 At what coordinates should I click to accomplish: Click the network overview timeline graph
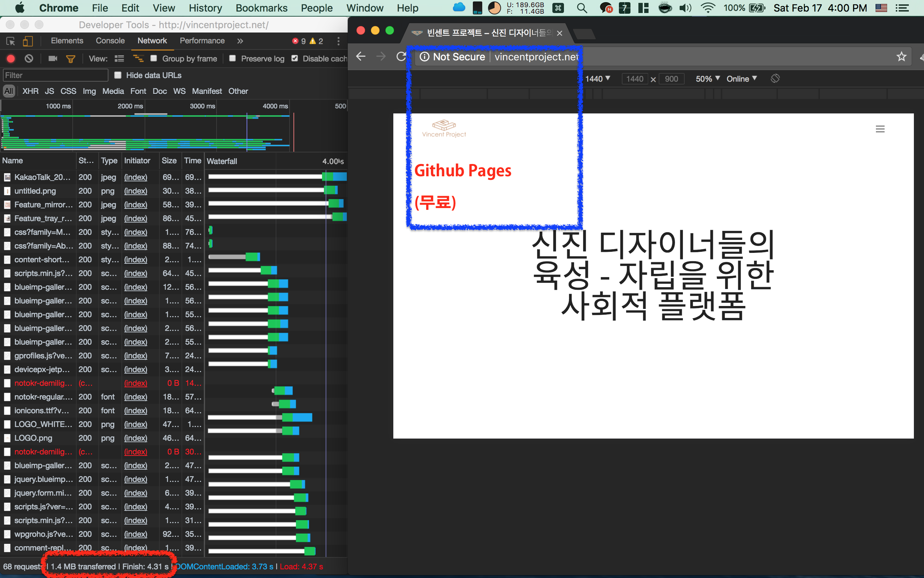coord(173,132)
